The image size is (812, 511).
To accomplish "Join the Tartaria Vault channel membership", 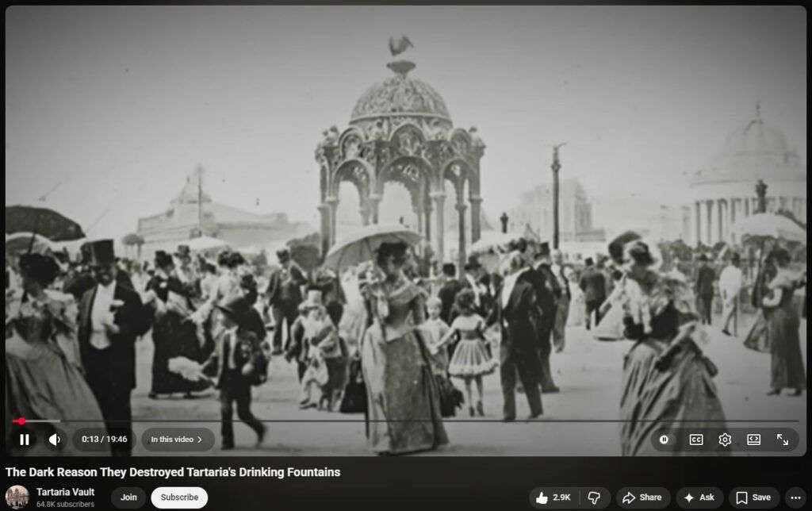I will [x=128, y=498].
